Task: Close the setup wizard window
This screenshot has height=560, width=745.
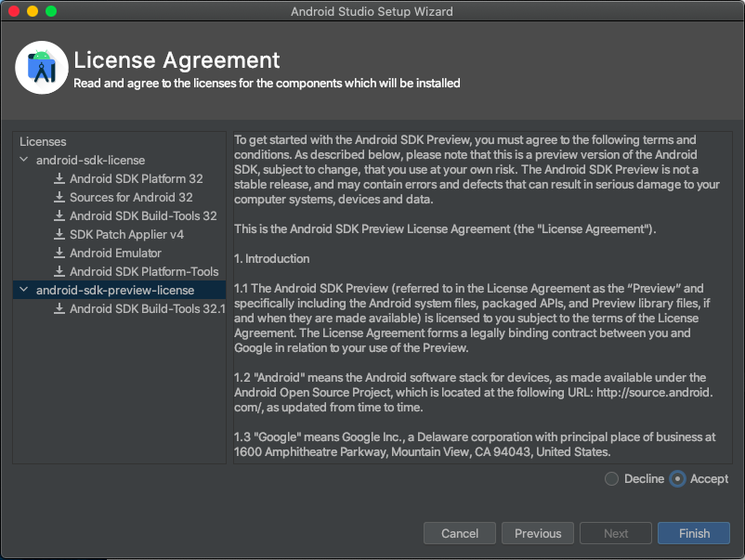Action: [x=14, y=11]
